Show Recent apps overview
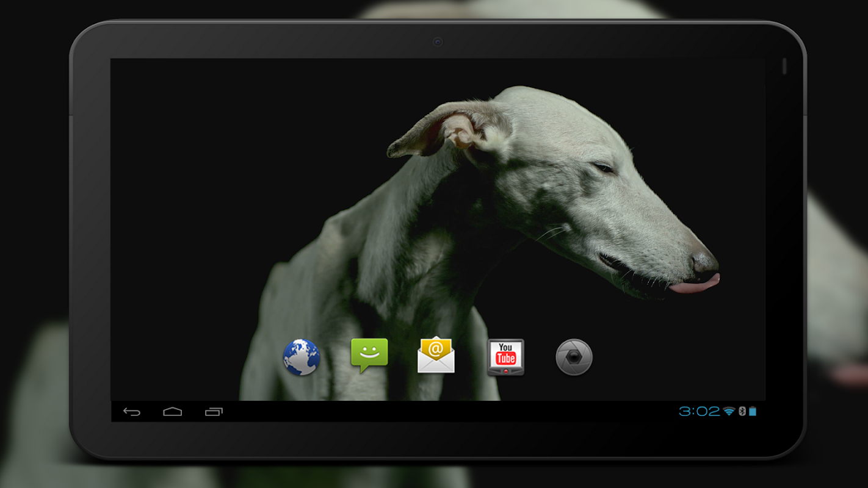The height and width of the screenshot is (488, 868). pyautogui.click(x=214, y=412)
